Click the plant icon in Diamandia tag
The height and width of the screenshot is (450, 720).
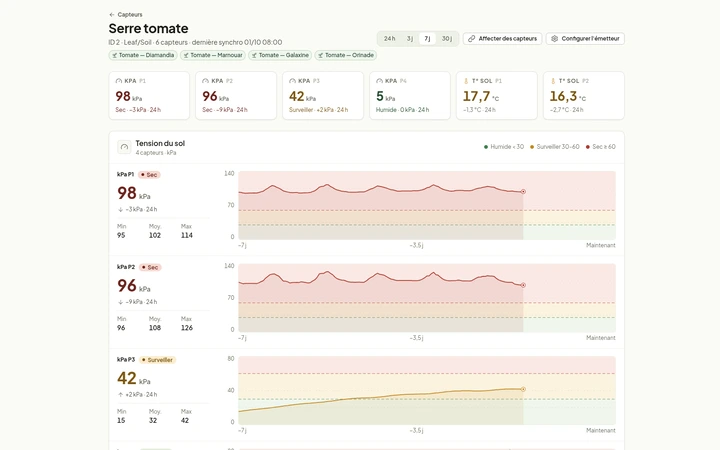point(114,55)
